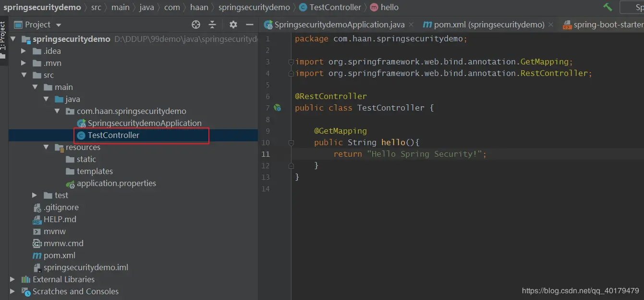Fold the imports block at line 3
This screenshot has height=300, width=644.
click(x=291, y=62)
